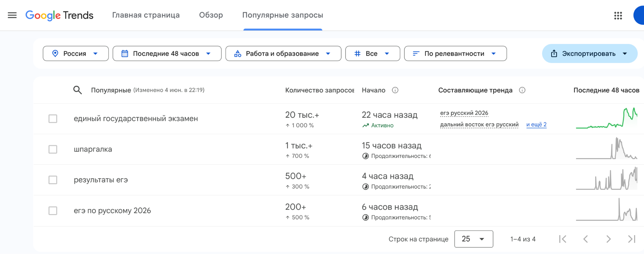Open the егэ по русскому 2026 trend
Image resolution: width=644 pixels, height=254 pixels.
click(x=112, y=211)
